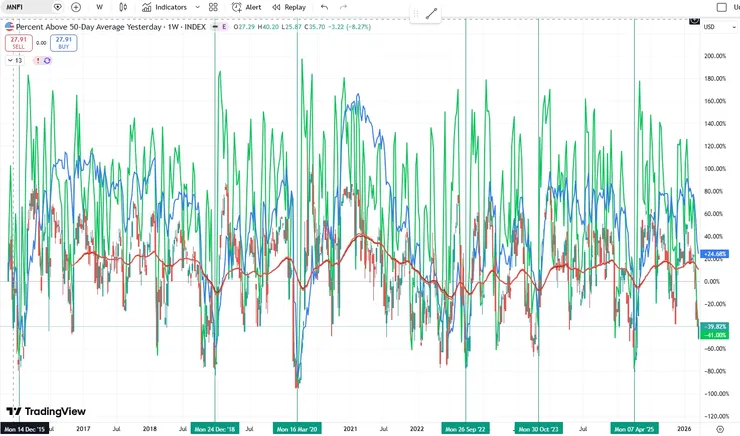
Task: Open the layout templates grid icon
Action: coord(213,7)
